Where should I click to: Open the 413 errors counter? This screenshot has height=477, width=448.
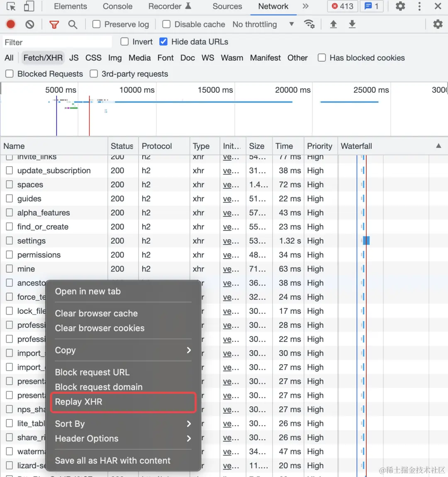pos(342,6)
